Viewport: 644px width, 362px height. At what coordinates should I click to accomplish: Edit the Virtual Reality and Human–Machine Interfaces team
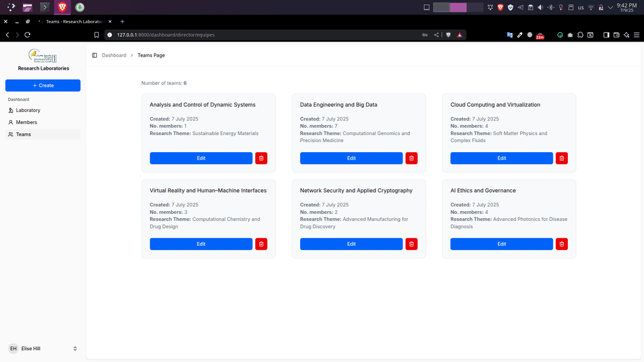(x=201, y=244)
